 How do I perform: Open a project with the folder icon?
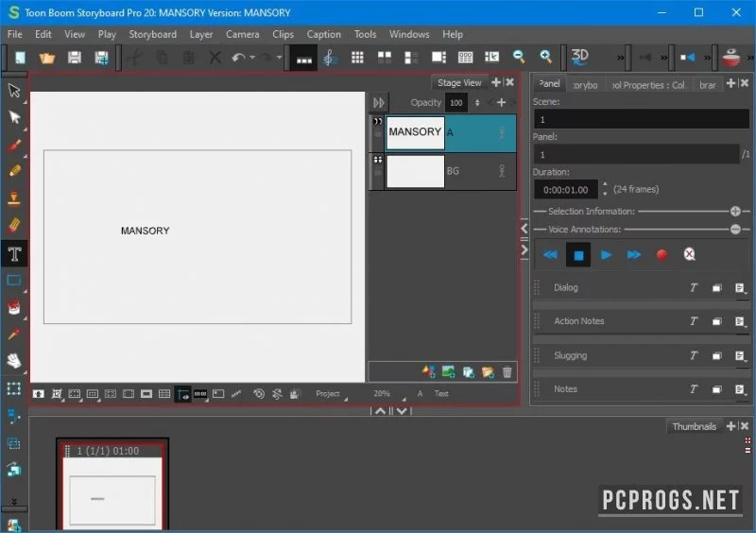(x=46, y=58)
